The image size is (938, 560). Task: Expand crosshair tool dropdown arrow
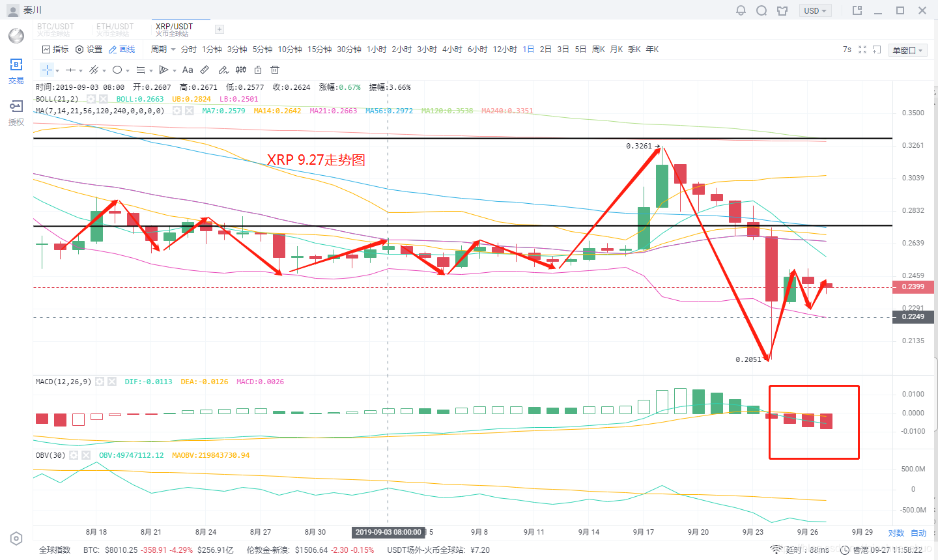point(57,70)
